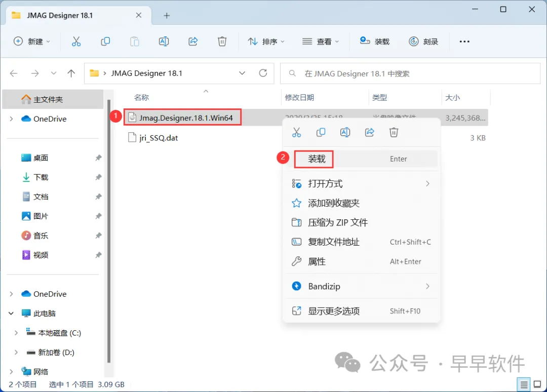
Task: Click the 刻录 burn button in the toolbar
Action: 423,42
